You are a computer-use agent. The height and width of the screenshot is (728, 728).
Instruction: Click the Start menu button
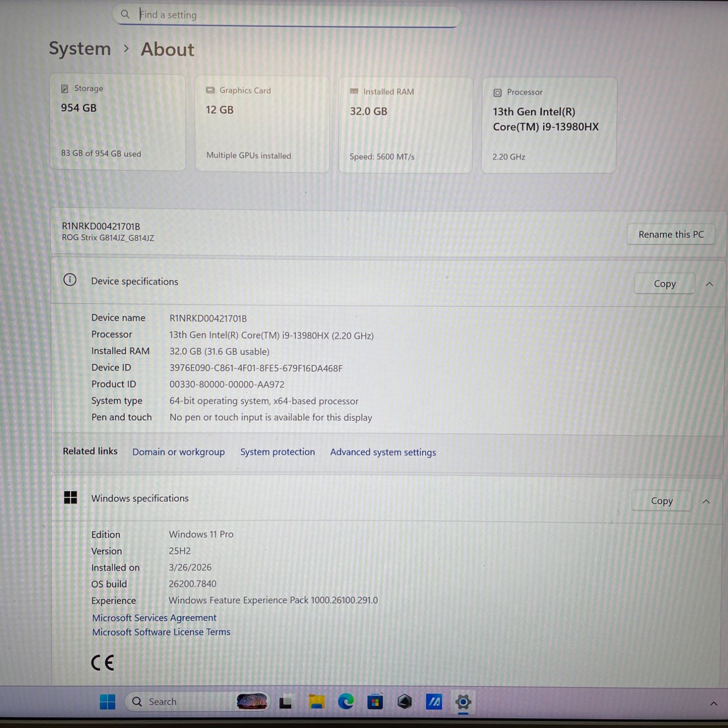tap(107, 701)
